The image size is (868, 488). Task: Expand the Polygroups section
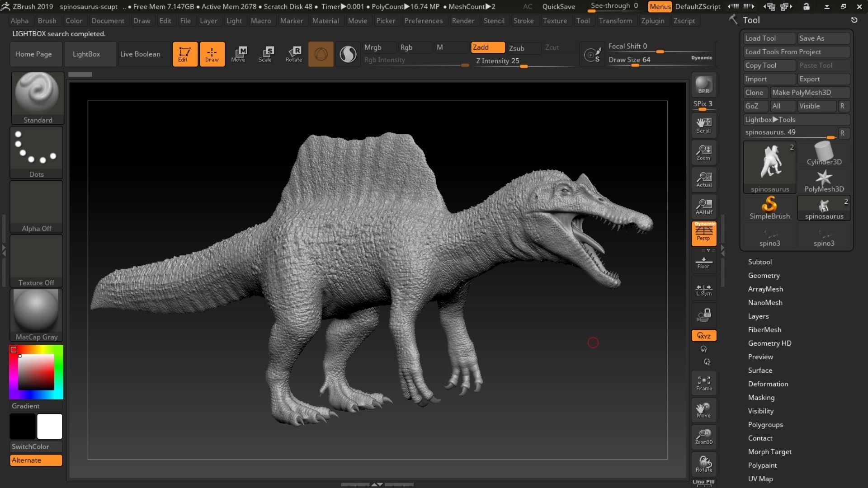point(765,425)
